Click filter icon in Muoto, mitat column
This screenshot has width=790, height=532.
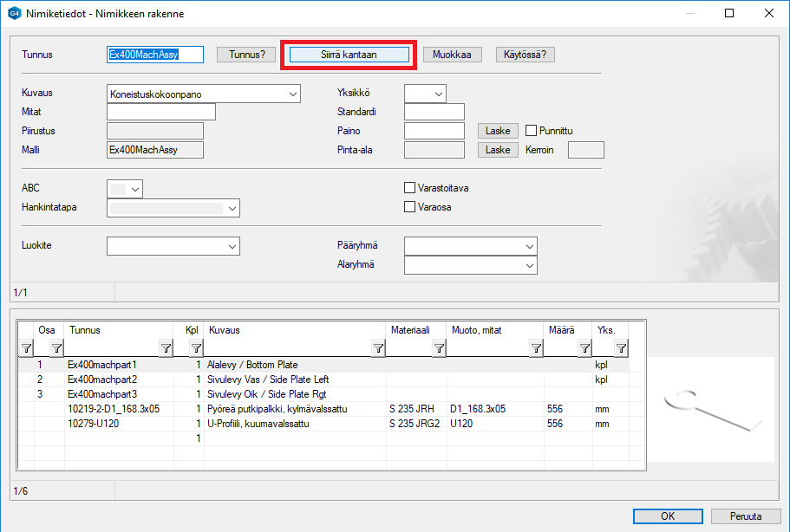click(536, 348)
